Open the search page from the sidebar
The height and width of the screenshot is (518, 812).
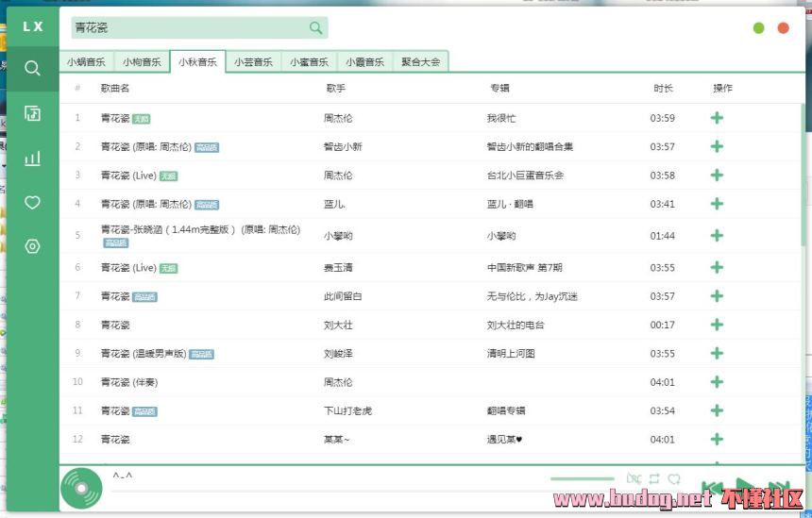click(33, 68)
